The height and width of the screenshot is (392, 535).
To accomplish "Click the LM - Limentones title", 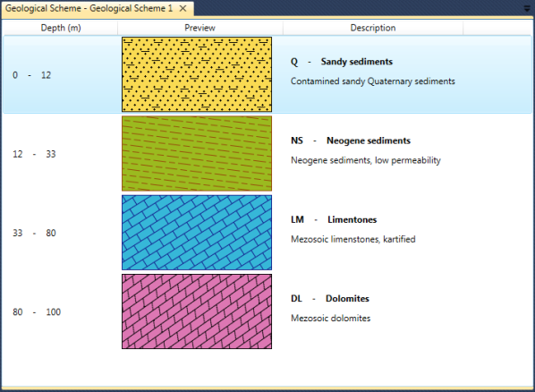I will (334, 219).
